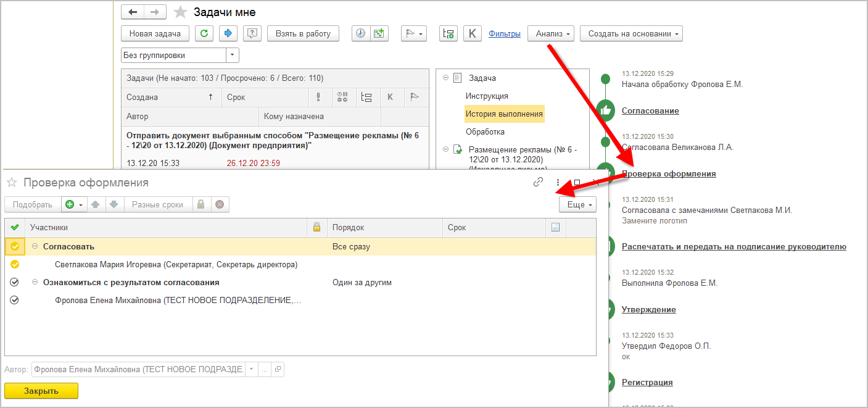Open the 'Создать на основании' dropdown
The image size is (868, 408).
(x=631, y=33)
